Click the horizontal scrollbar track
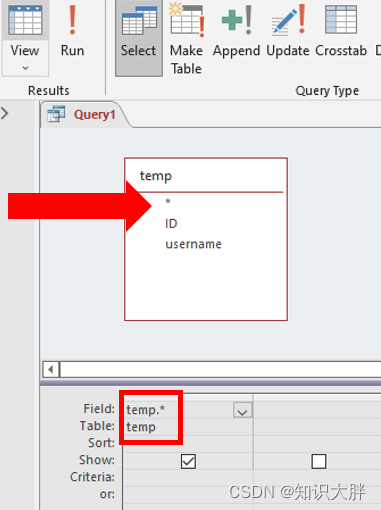This screenshot has width=381, height=510. [x=220, y=369]
